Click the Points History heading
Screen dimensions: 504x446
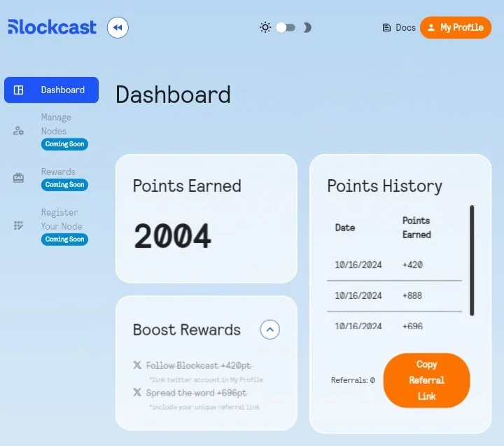[x=385, y=186]
